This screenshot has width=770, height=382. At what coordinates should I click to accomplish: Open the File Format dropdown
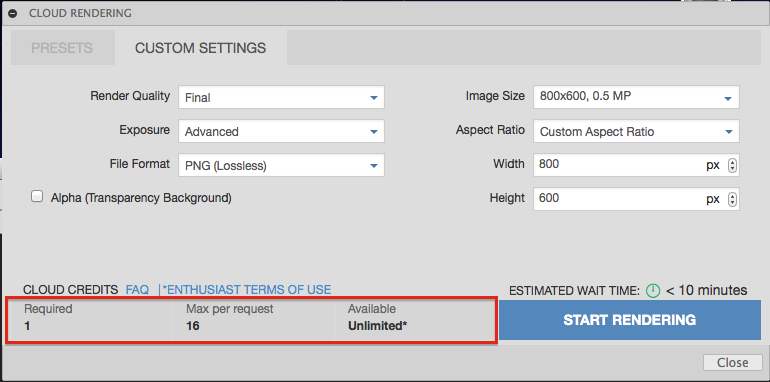pyautogui.click(x=281, y=165)
